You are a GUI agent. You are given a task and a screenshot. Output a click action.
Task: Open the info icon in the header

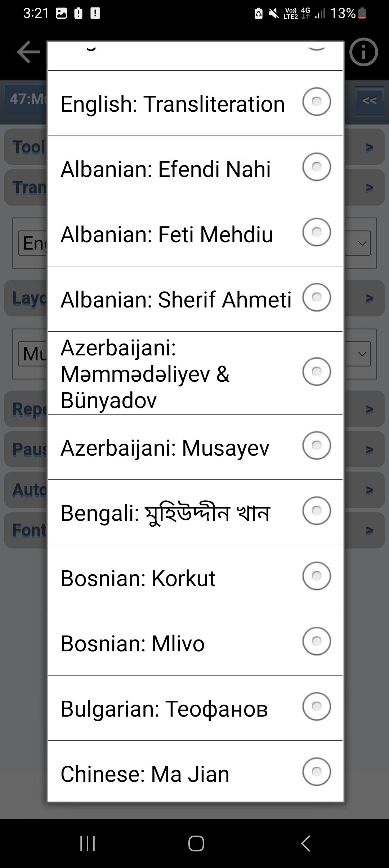click(x=363, y=52)
